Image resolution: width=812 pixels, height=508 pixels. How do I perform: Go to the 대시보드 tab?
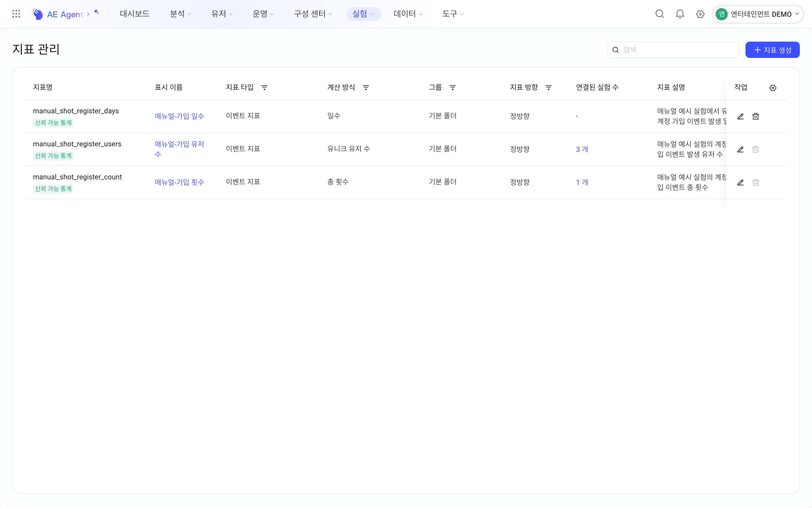[x=134, y=14]
